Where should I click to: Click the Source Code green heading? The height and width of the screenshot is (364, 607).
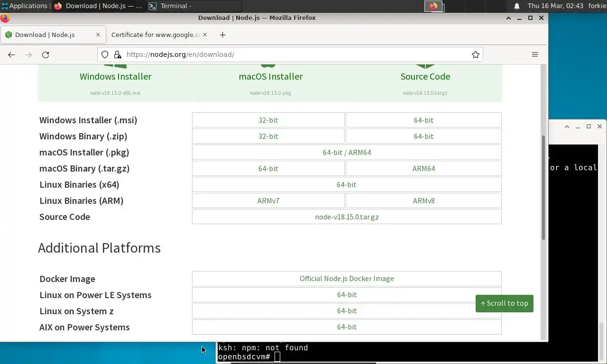point(425,76)
